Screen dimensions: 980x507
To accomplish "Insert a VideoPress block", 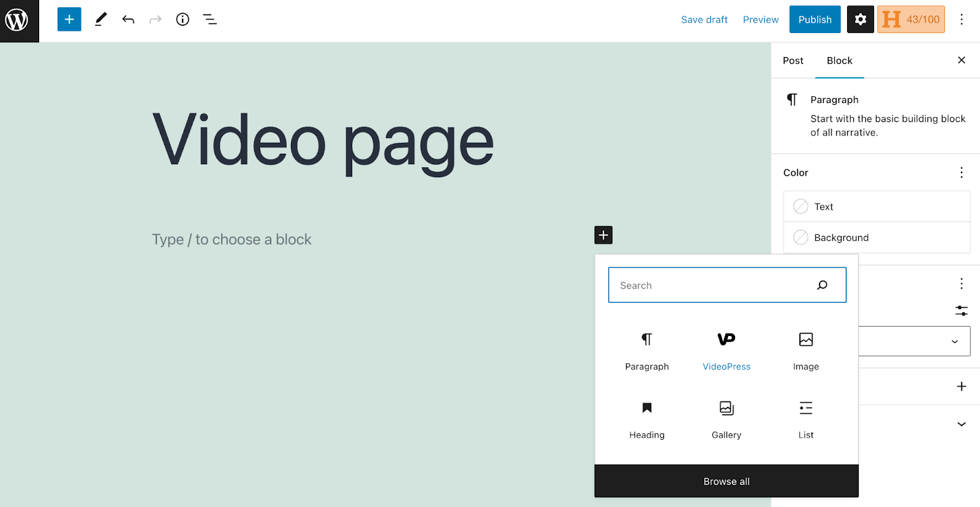I will coord(726,351).
